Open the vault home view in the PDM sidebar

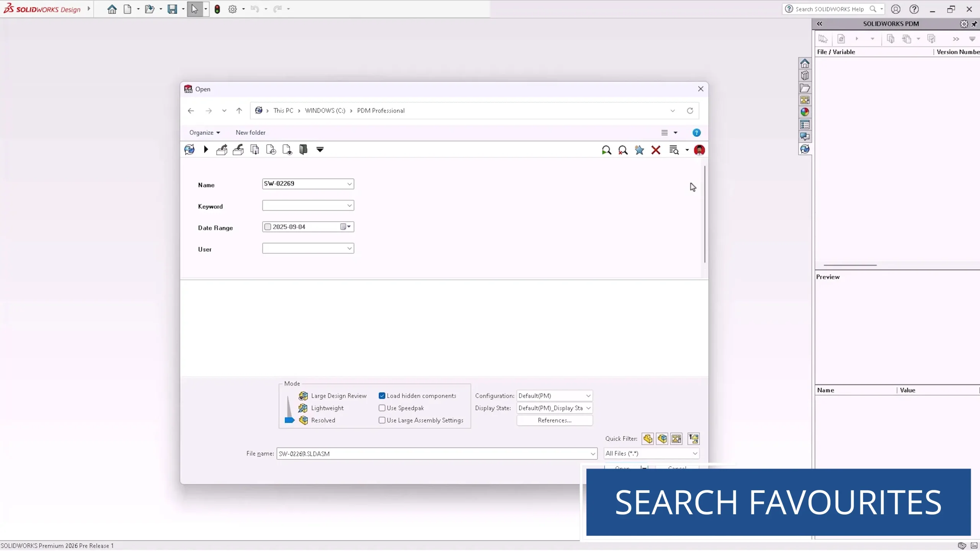805,64
